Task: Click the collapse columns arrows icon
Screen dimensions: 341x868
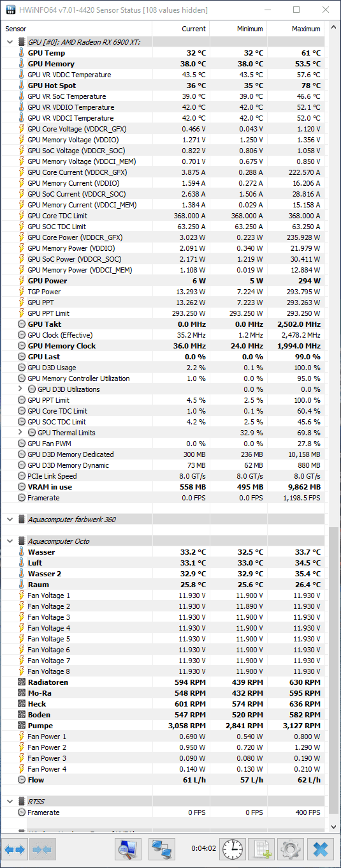Action: (x=43, y=849)
